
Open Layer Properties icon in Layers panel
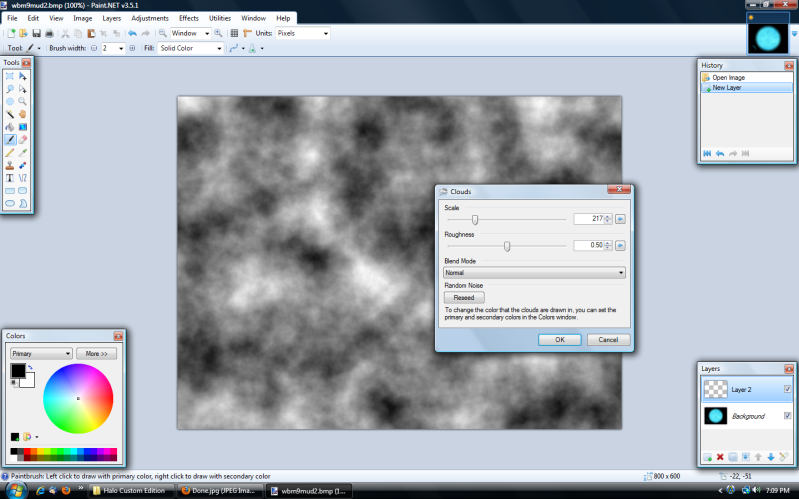pyautogui.click(x=784, y=457)
